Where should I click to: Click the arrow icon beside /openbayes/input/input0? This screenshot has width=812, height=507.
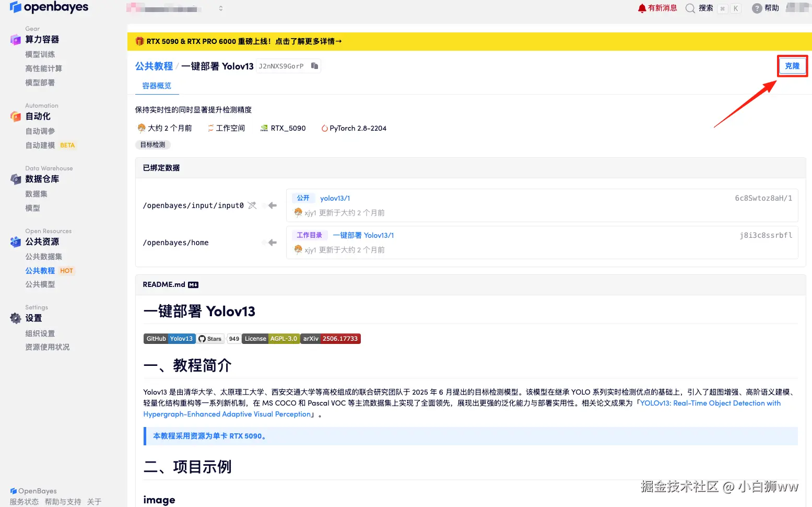point(273,205)
